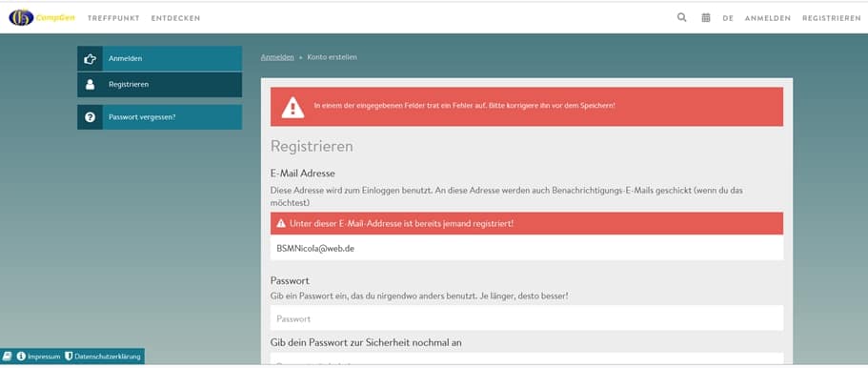Viewport: 868px width, 368px height.
Task: Click the pointing hand icon beside Anmelden
Action: tap(90, 59)
